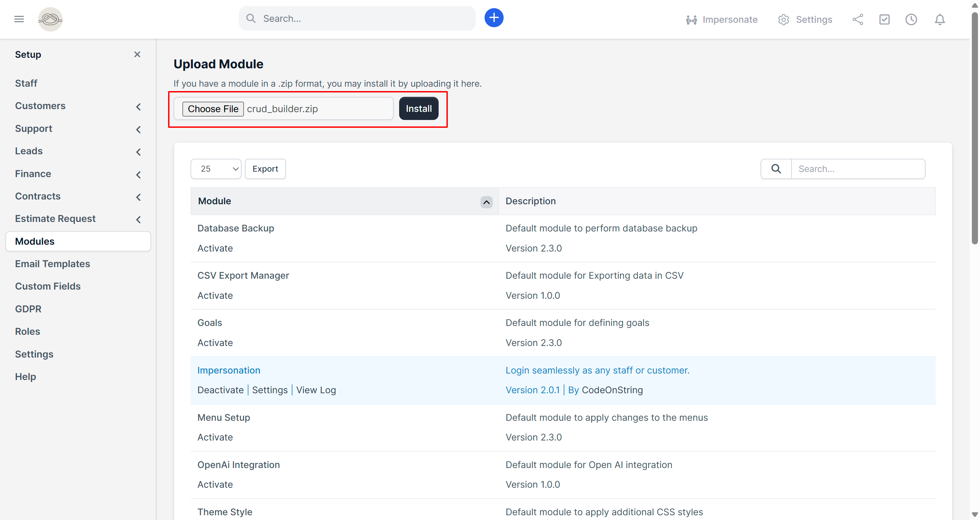980x520 pixels.
Task: Click the Impersonate icon in header
Action: tap(691, 20)
